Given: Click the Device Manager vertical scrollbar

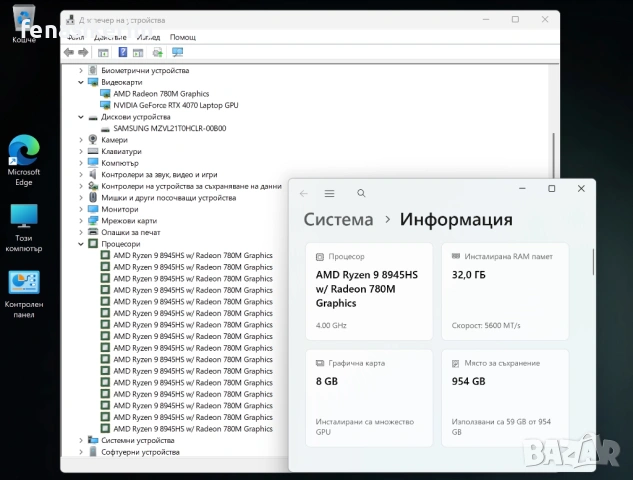Looking at the screenshot, I should (x=553, y=155).
